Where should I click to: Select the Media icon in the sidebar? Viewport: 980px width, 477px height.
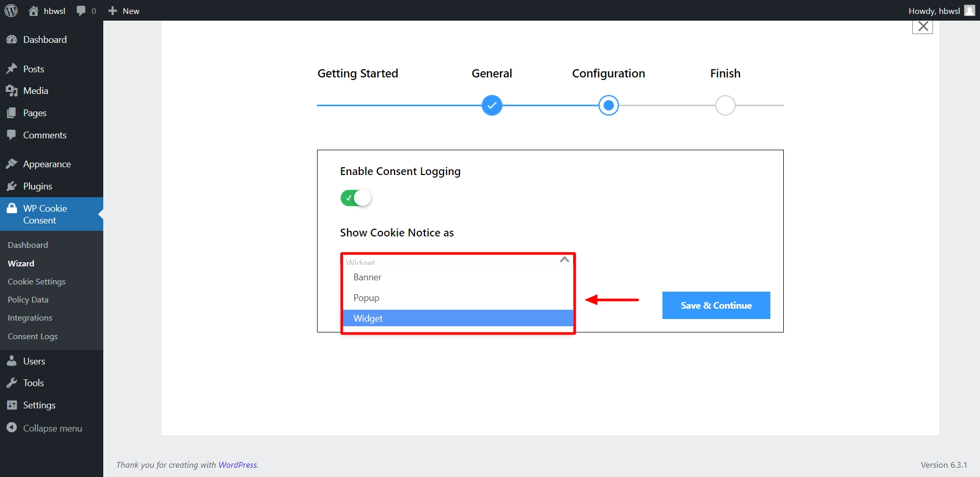(x=12, y=90)
